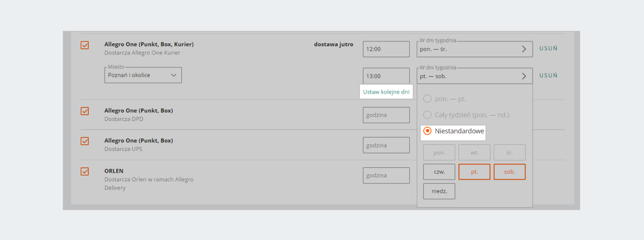
Task: Deselect the pt. day button
Action: 474,172
